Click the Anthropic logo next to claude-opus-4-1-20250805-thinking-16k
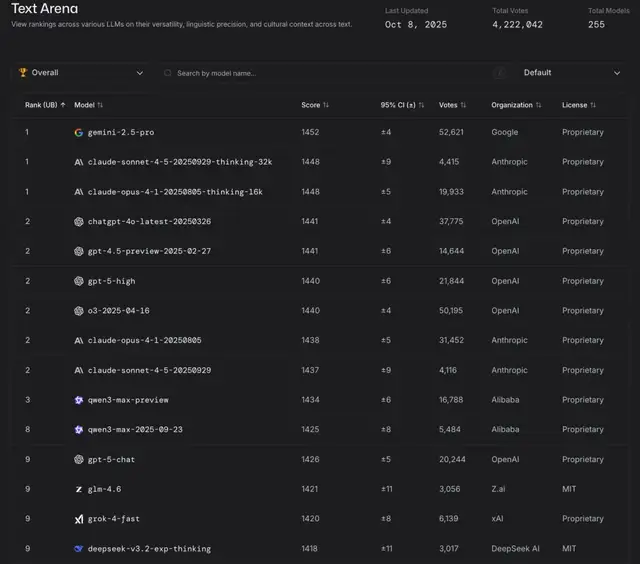 tap(79, 192)
